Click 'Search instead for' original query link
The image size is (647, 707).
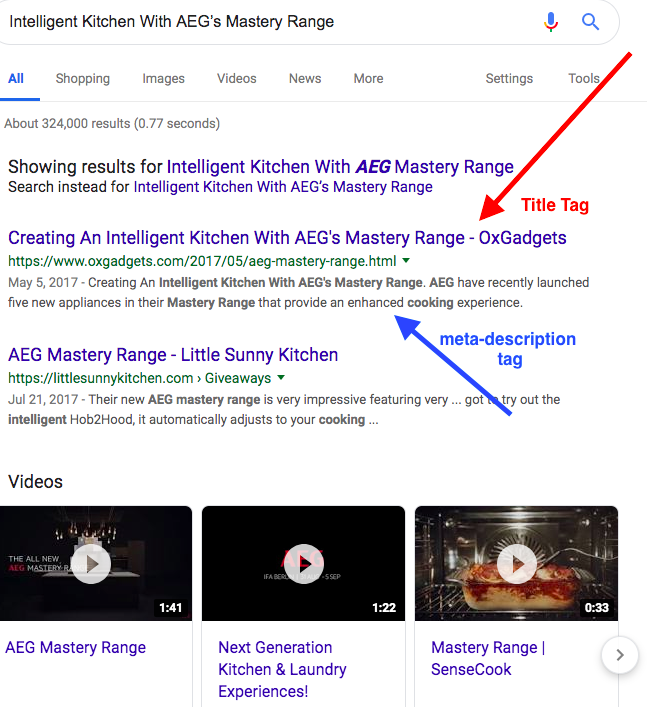[283, 187]
